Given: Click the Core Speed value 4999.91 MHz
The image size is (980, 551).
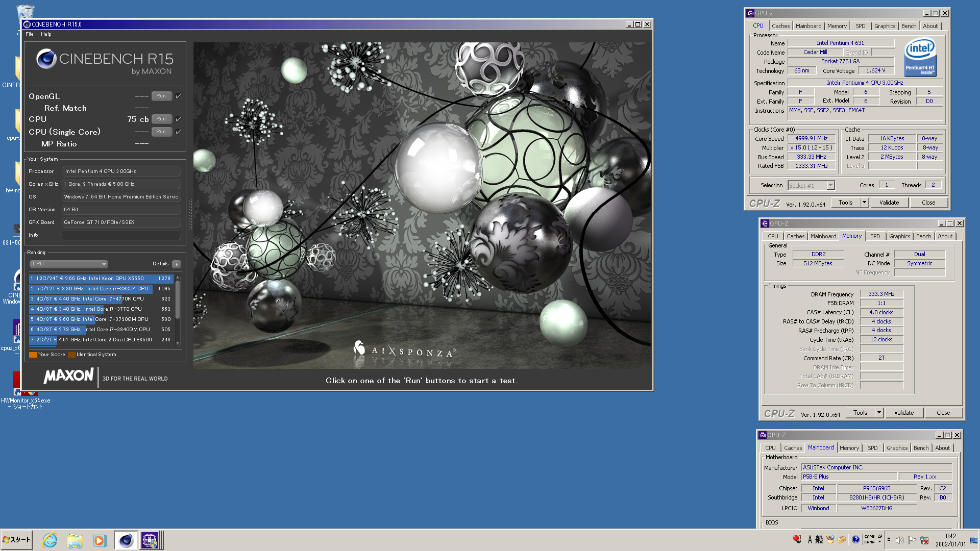Looking at the screenshot, I should 812,138.
